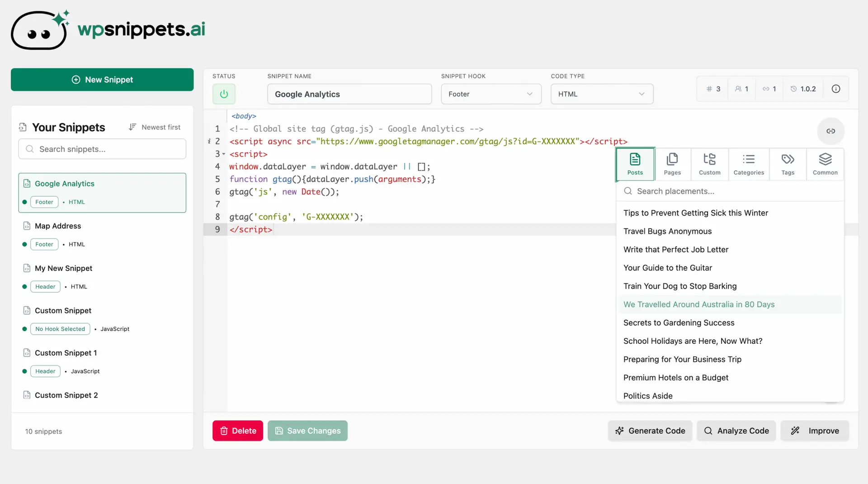Choose Write that Perfect Job Letter
Viewport: 868px width, 484px height.
[730, 250]
